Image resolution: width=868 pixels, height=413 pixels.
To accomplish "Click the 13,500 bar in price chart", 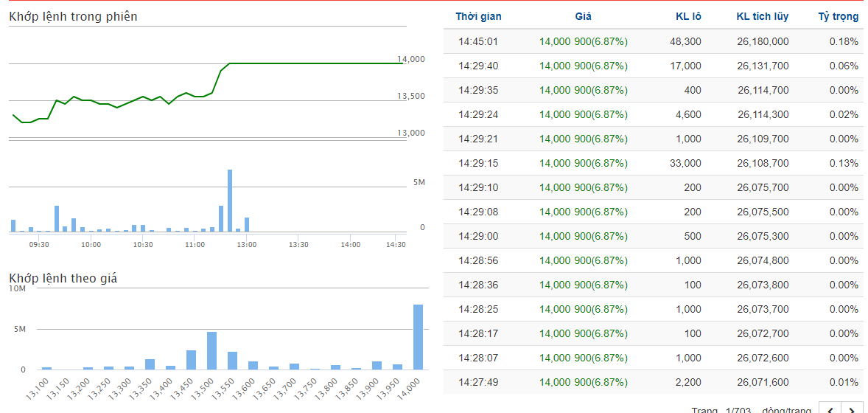I will coord(211,351).
